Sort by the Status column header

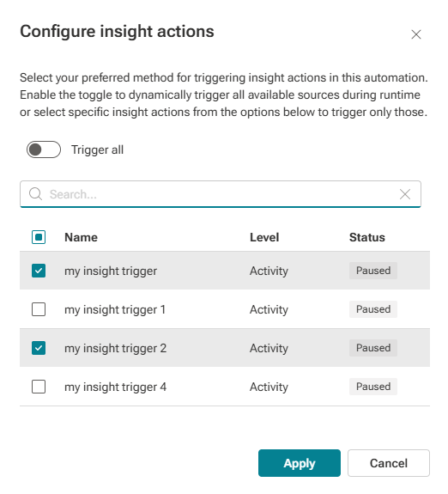tap(367, 237)
